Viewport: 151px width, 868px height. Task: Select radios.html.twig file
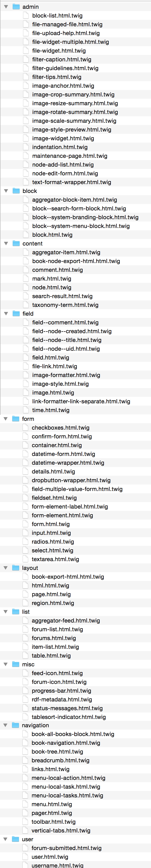click(x=53, y=542)
